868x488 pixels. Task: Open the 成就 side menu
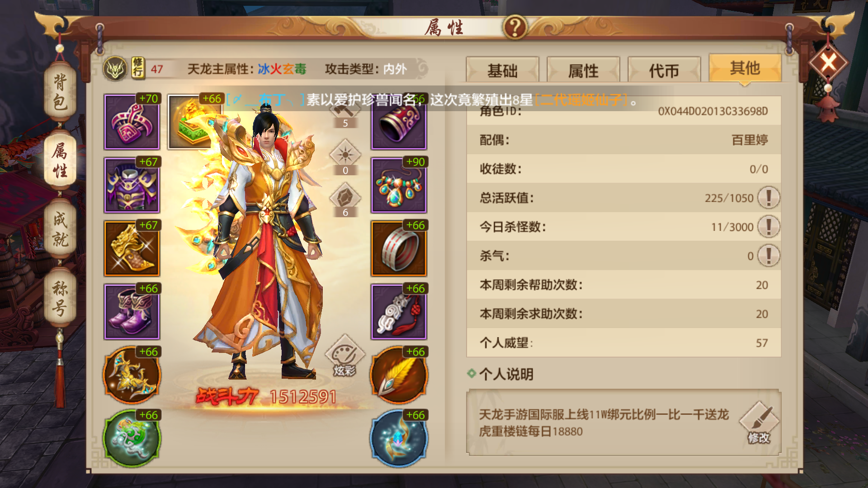(60, 230)
